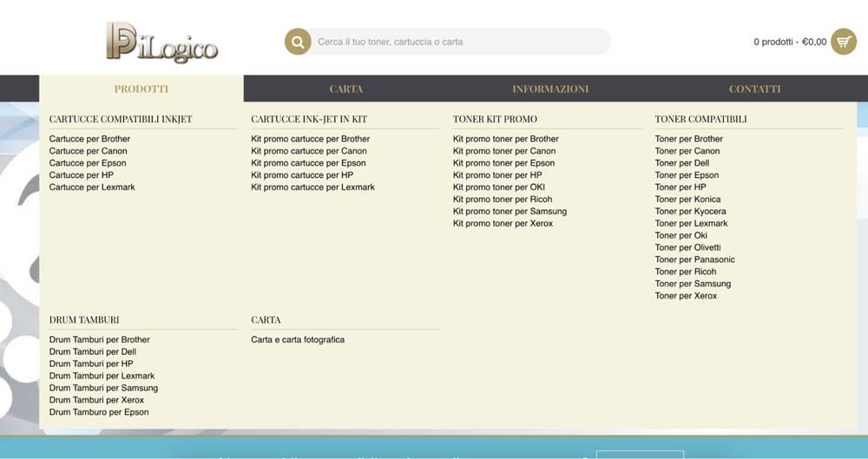Click CARTUCCE INK-JET IN KIT heading

point(309,119)
